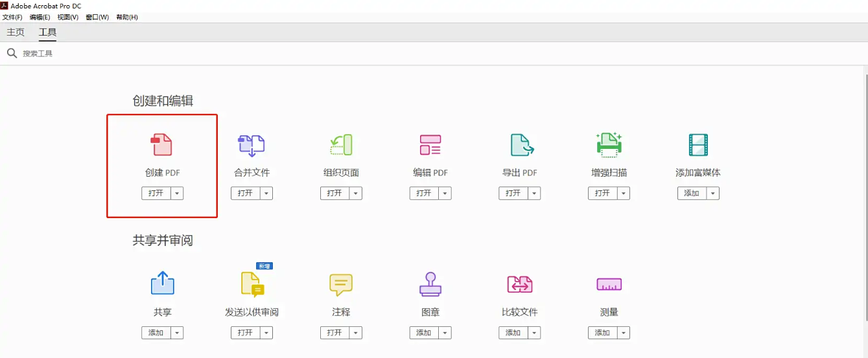Click the 发送以供审阅 label text
The image size is (868, 358).
[252, 312]
